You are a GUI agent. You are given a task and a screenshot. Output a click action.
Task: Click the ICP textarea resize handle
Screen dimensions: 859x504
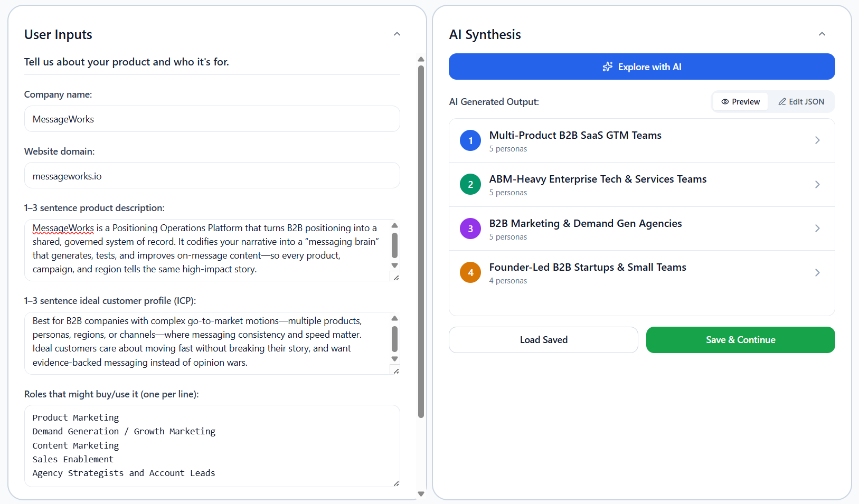pos(396,370)
